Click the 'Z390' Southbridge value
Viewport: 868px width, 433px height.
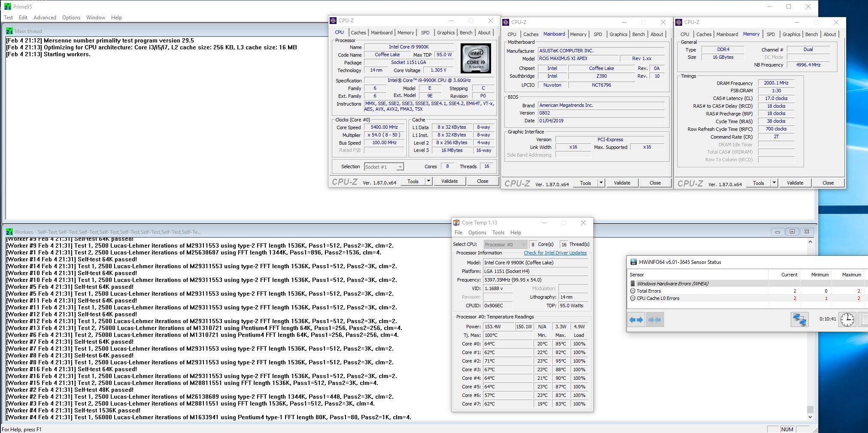coord(601,76)
